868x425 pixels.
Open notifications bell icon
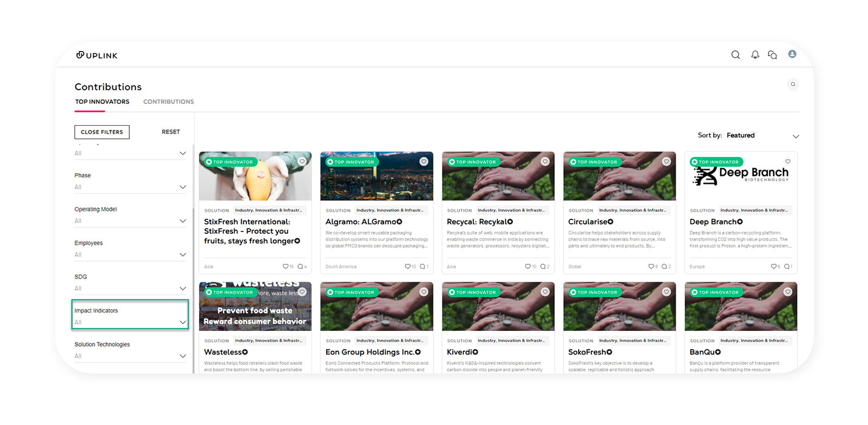(x=754, y=55)
